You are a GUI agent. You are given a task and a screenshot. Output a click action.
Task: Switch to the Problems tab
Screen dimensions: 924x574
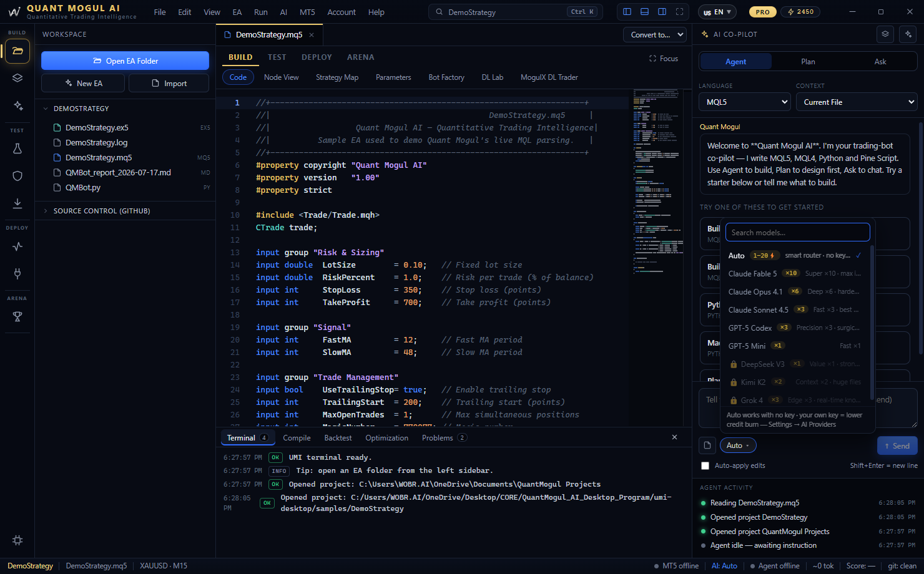(x=444, y=438)
